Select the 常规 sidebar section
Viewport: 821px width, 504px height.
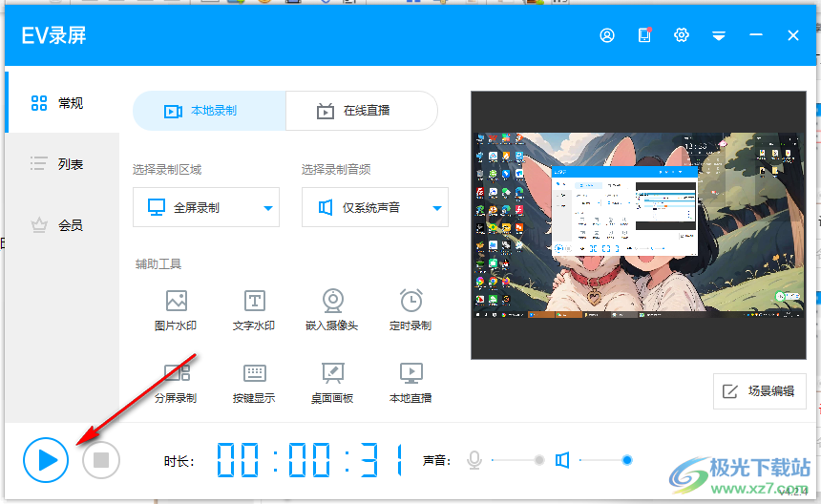coord(62,102)
